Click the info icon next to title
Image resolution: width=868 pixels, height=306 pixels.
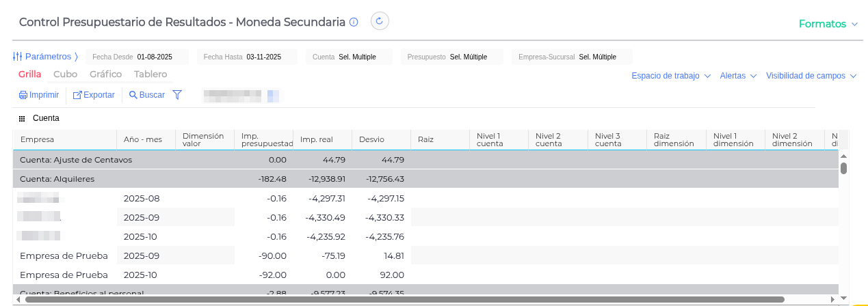354,22
